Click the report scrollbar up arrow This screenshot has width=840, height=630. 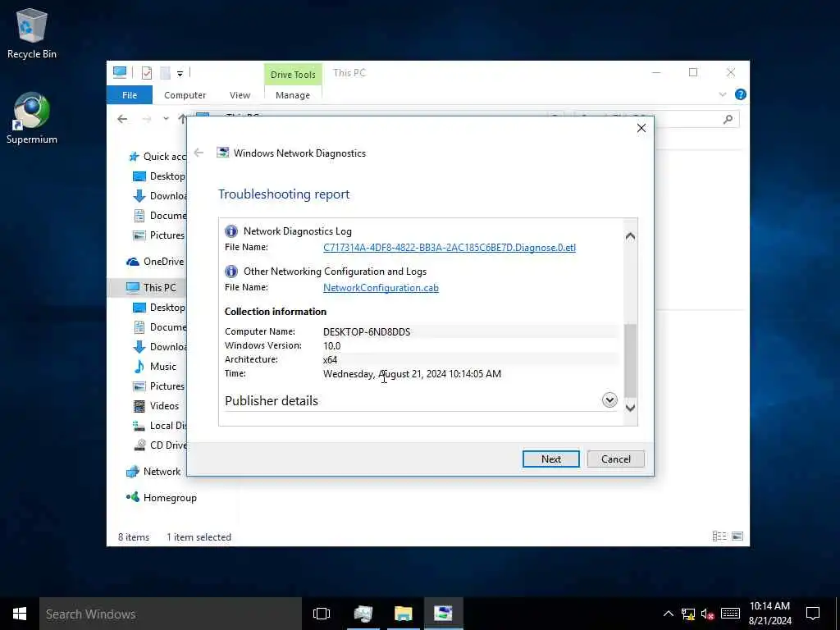pyautogui.click(x=631, y=236)
